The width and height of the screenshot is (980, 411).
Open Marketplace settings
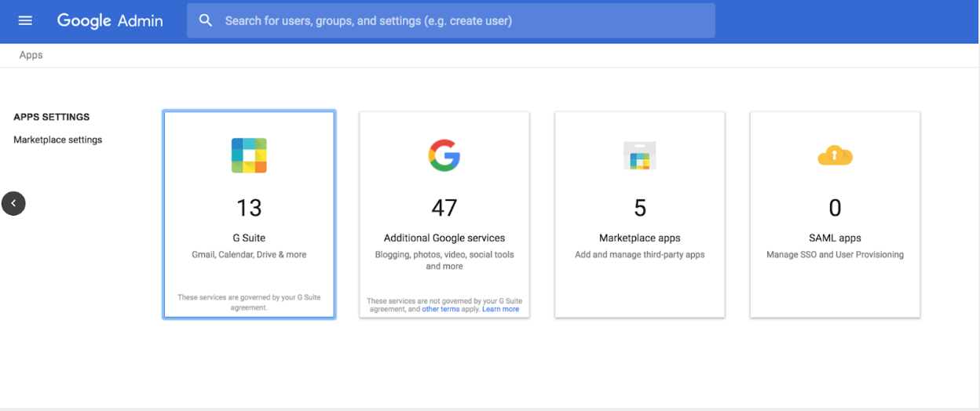click(58, 140)
